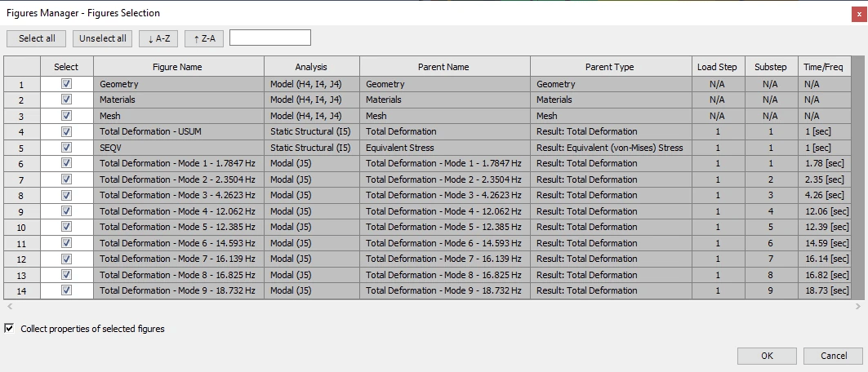Toggle checkbox for Mode 3 - 4.2623 Hz row
The width and height of the screenshot is (868, 372).
tap(66, 195)
